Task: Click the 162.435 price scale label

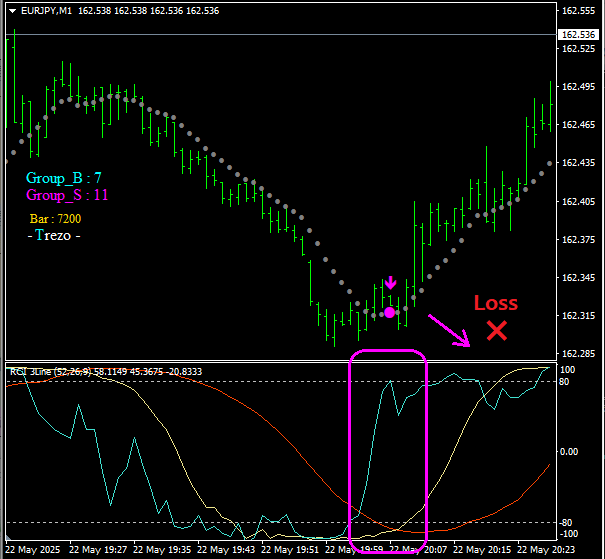Action: [578, 163]
